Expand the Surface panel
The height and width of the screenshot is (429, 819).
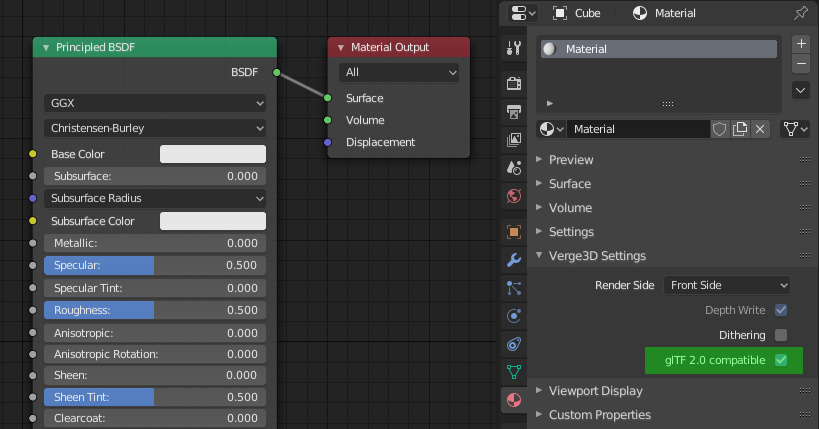pos(569,184)
